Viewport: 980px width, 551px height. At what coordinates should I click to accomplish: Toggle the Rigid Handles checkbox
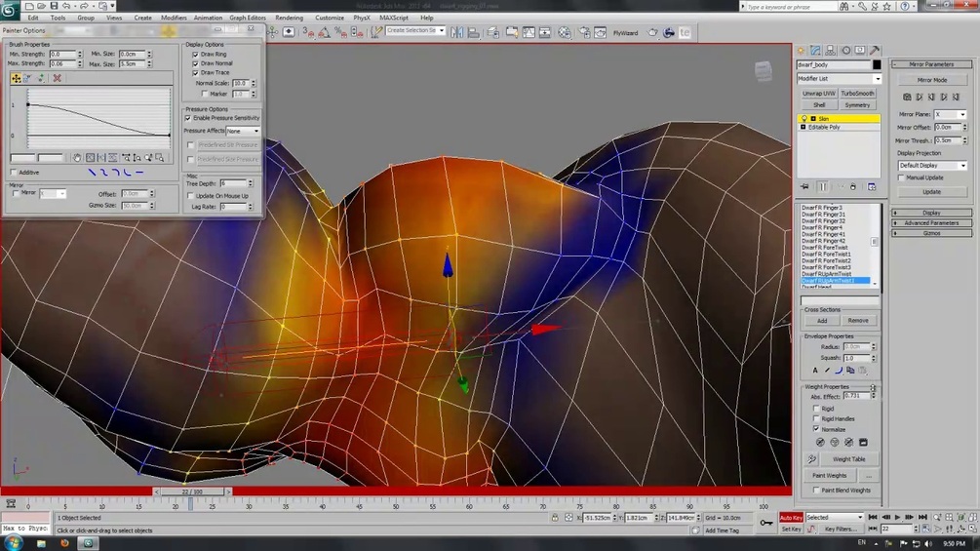tap(816, 418)
